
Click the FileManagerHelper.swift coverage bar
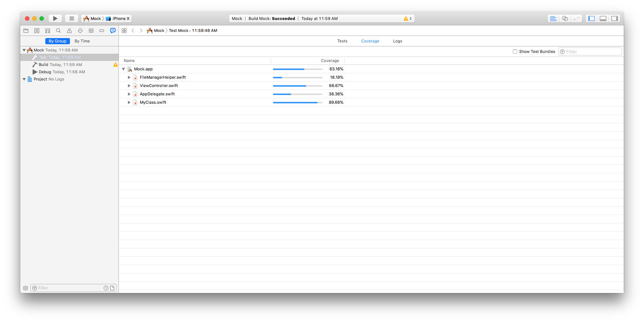click(x=298, y=78)
